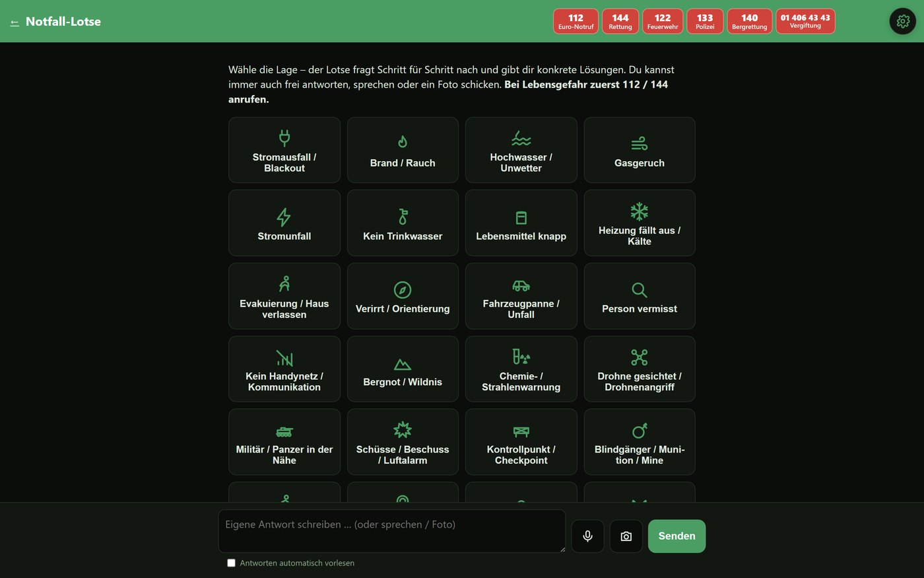Click the magnifier icon for Person vermisst
This screenshot has width=924, height=578.
pyautogui.click(x=640, y=290)
